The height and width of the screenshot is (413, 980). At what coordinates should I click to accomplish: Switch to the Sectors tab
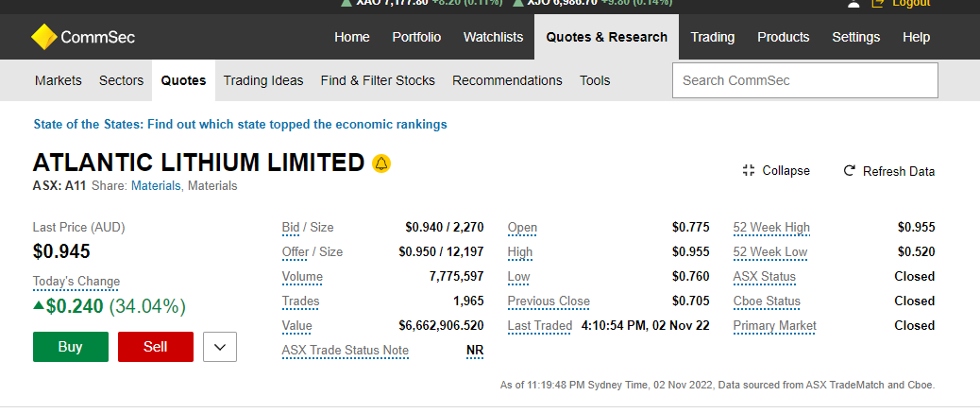coord(121,80)
